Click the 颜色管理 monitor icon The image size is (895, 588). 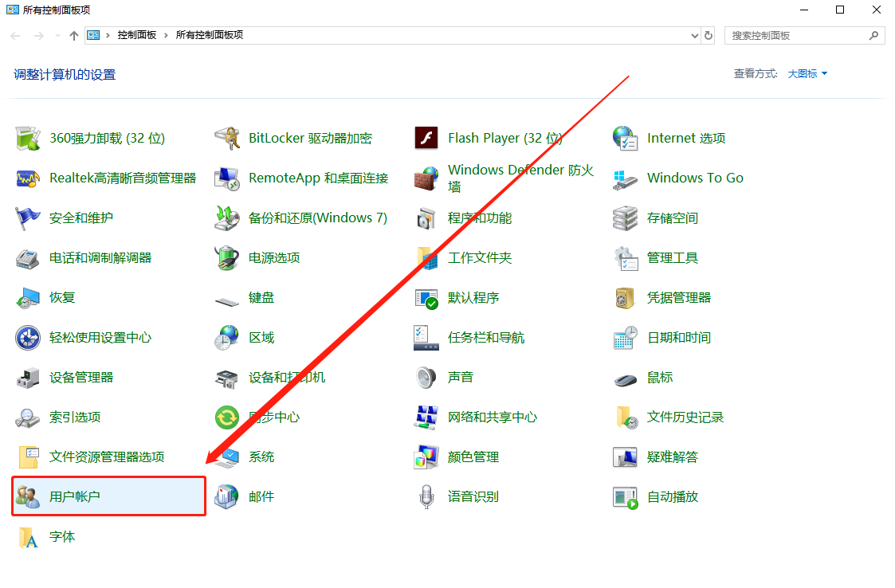tap(426, 458)
